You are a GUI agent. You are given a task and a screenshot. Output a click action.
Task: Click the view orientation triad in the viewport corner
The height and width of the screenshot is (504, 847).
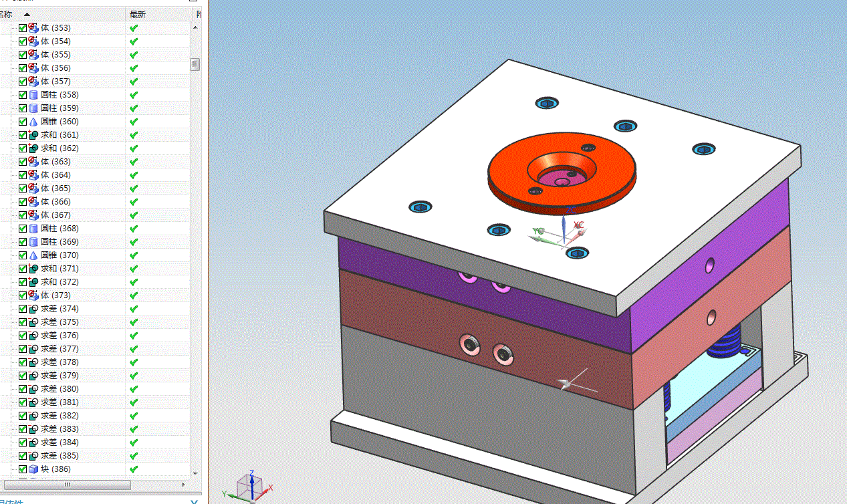[249, 487]
